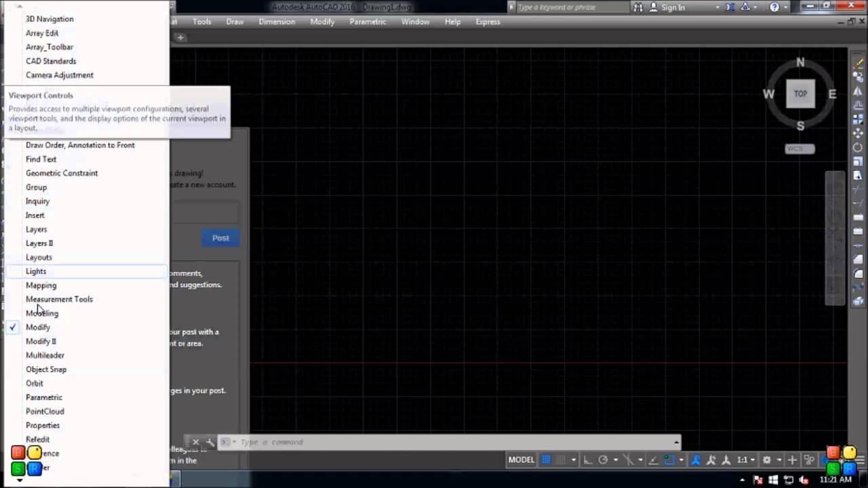Open the Express menu
This screenshot has width=868, height=488.
click(488, 22)
